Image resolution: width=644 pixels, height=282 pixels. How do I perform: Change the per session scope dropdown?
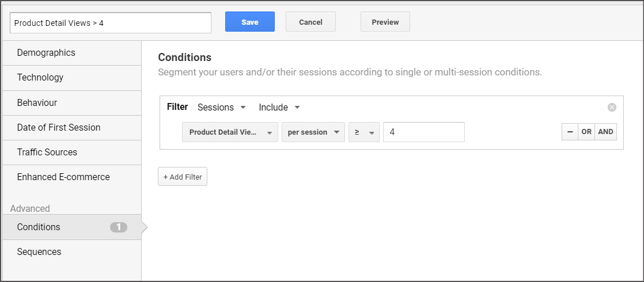click(313, 132)
